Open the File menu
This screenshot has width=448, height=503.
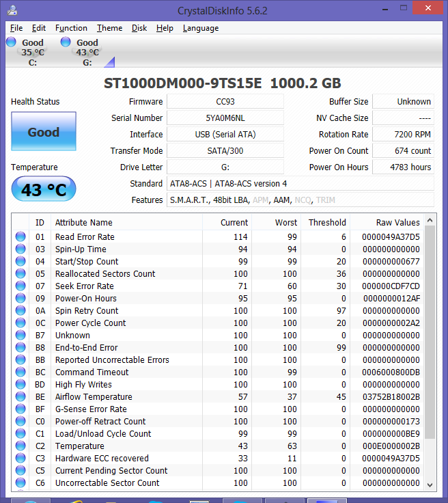[16, 28]
